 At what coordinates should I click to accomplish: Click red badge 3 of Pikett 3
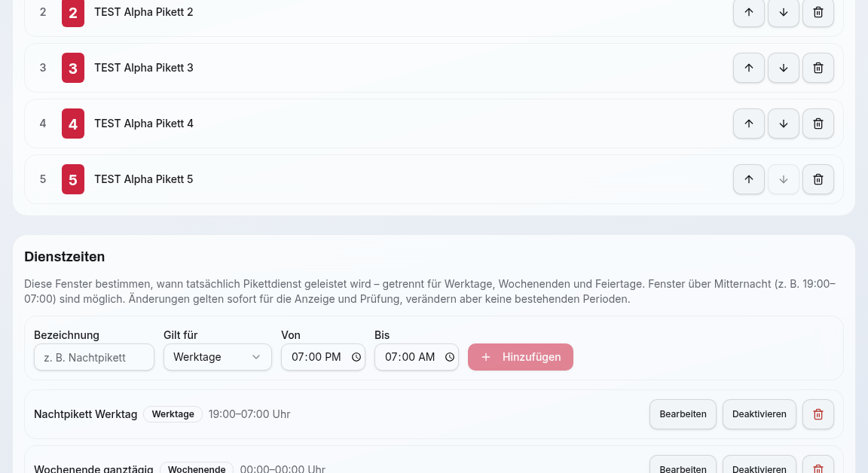click(73, 68)
